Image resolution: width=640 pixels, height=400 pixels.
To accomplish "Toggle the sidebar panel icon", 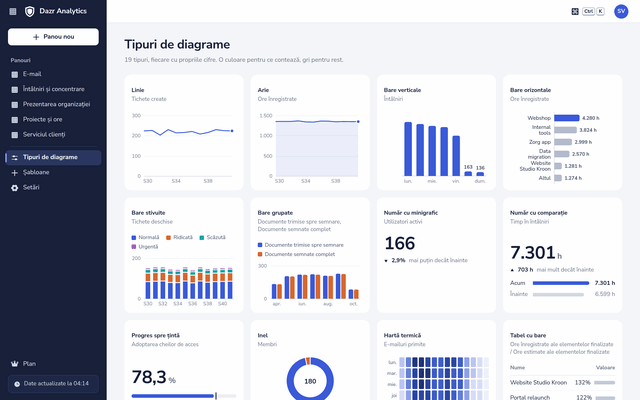I will pos(13,11).
